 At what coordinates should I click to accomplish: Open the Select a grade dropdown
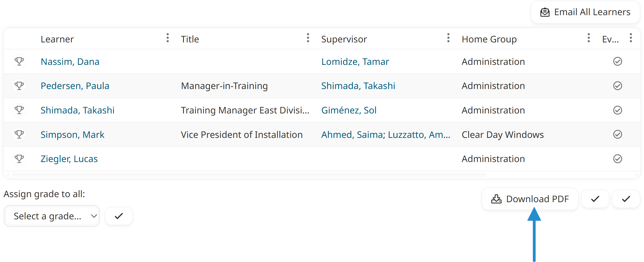click(x=52, y=216)
